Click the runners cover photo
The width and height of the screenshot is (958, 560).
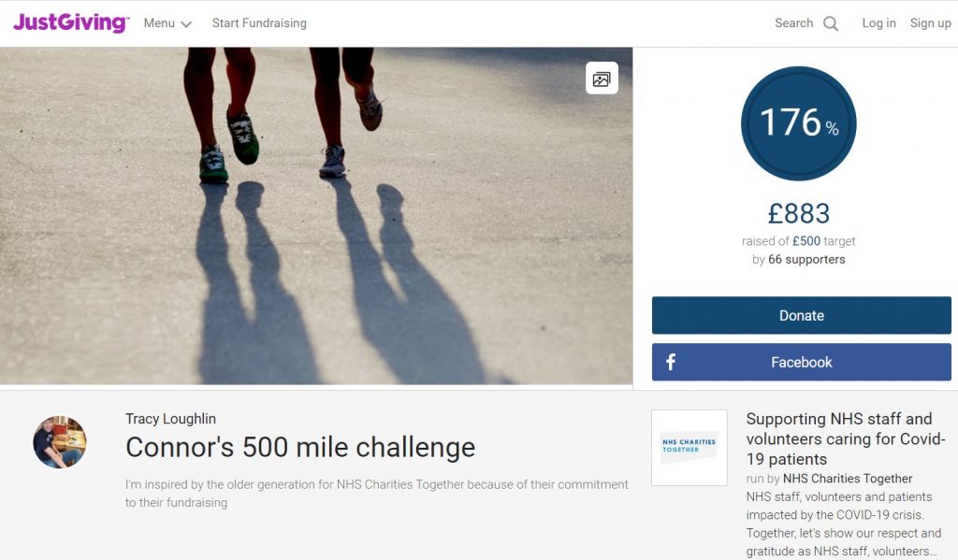pos(316,216)
